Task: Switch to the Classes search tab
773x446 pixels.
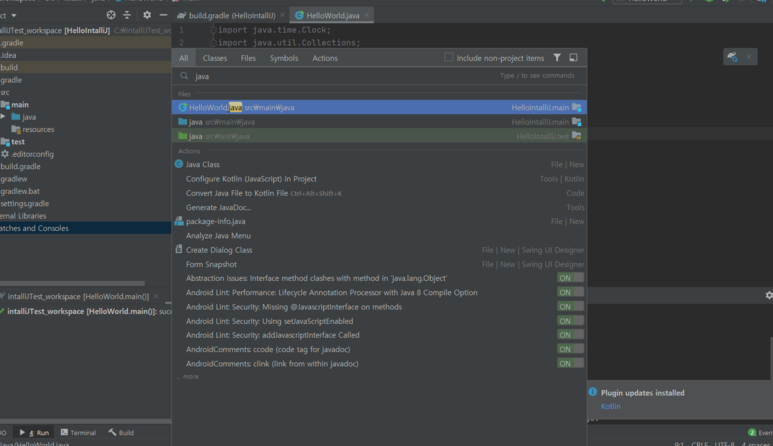Action: click(x=215, y=58)
